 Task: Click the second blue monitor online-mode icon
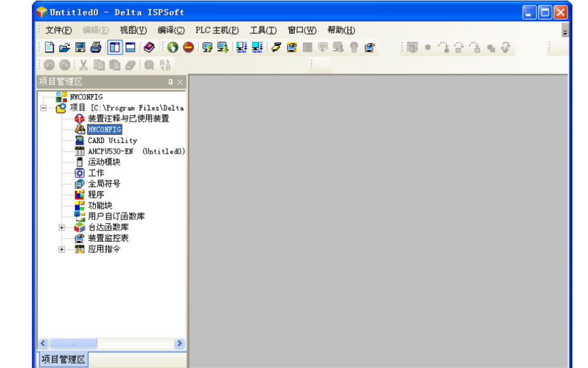click(258, 47)
